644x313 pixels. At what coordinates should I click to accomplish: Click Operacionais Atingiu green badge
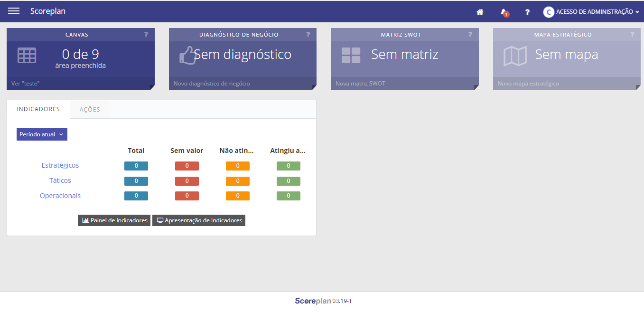click(x=289, y=196)
